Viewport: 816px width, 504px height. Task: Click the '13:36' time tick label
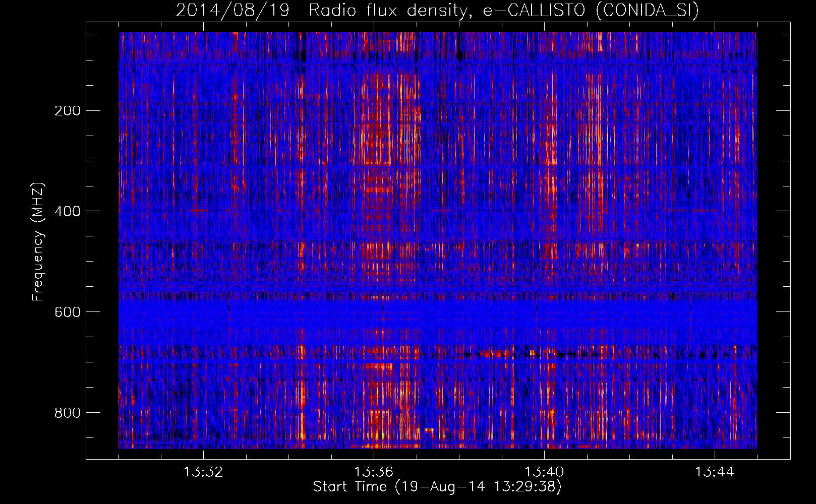[374, 472]
